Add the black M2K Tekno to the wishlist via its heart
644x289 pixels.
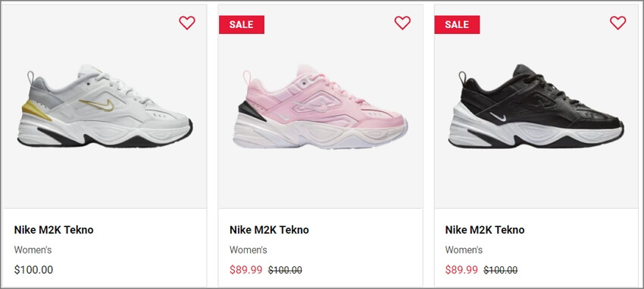pos(617,23)
